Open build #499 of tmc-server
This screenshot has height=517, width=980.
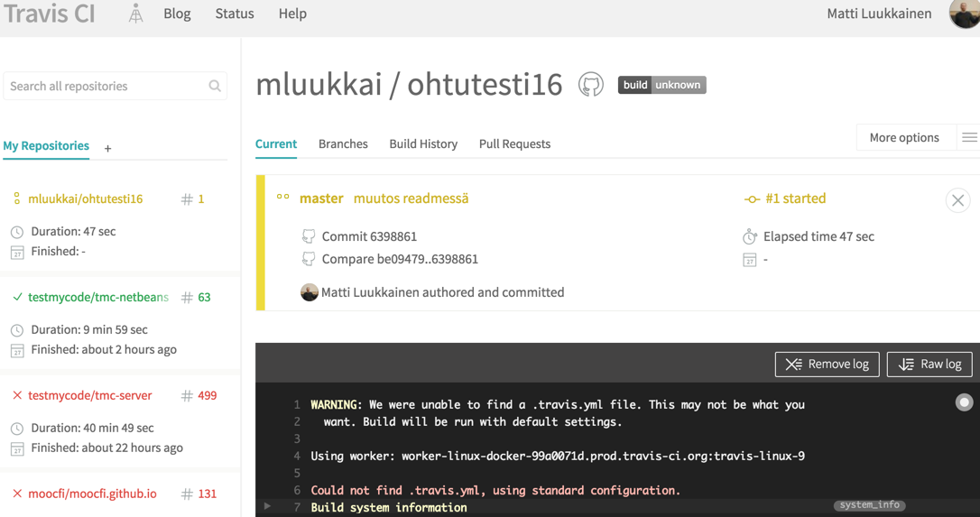[199, 395]
